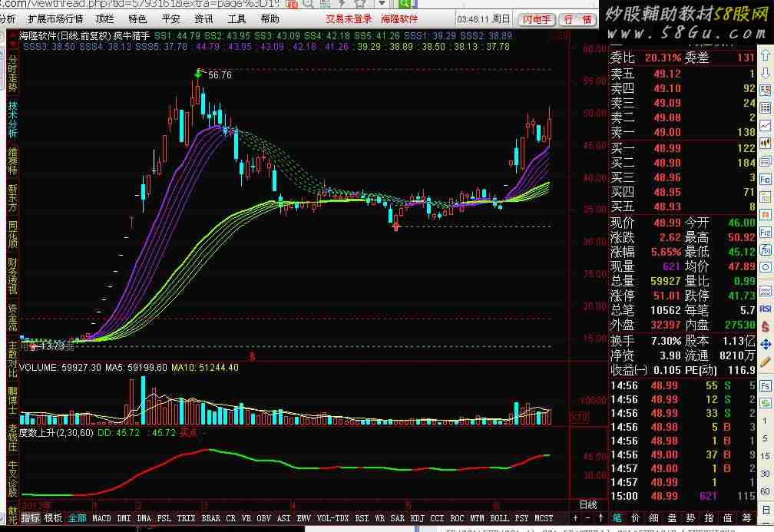The width and height of the screenshot is (774, 532).
Task: Open the 财务透视 sidebar tab
Action: [12, 276]
